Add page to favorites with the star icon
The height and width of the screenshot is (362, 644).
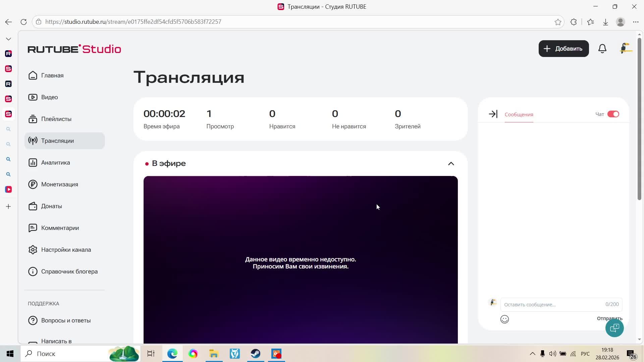point(558,22)
